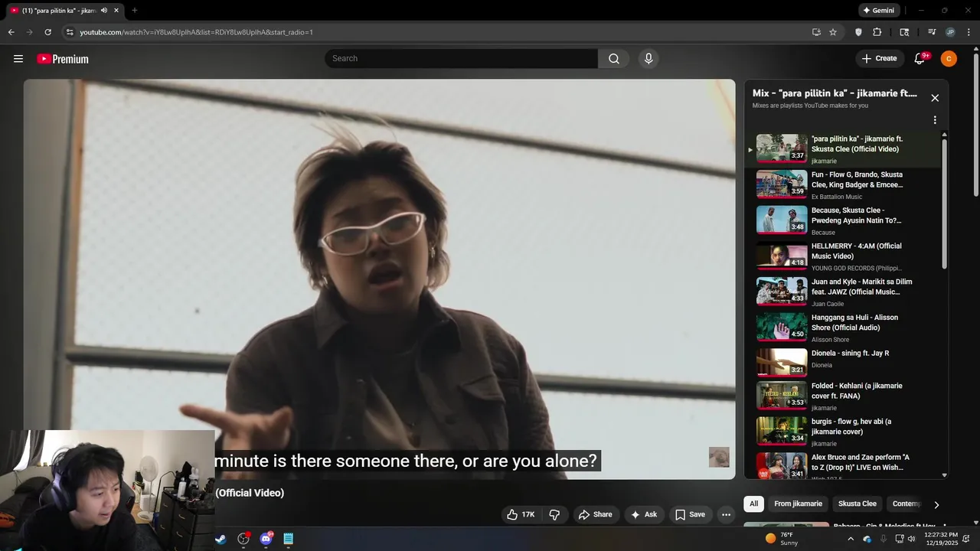Viewport: 980px width, 551px height.
Task: Install app icon in the address bar
Action: tap(816, 32)
